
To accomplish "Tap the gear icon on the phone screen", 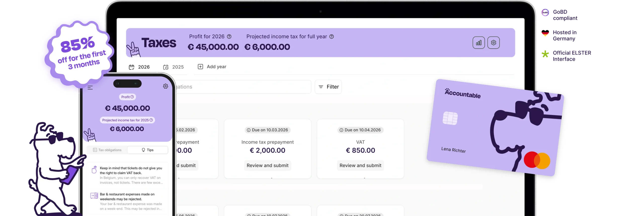I will pyautogui.click(x=166, y=86).
